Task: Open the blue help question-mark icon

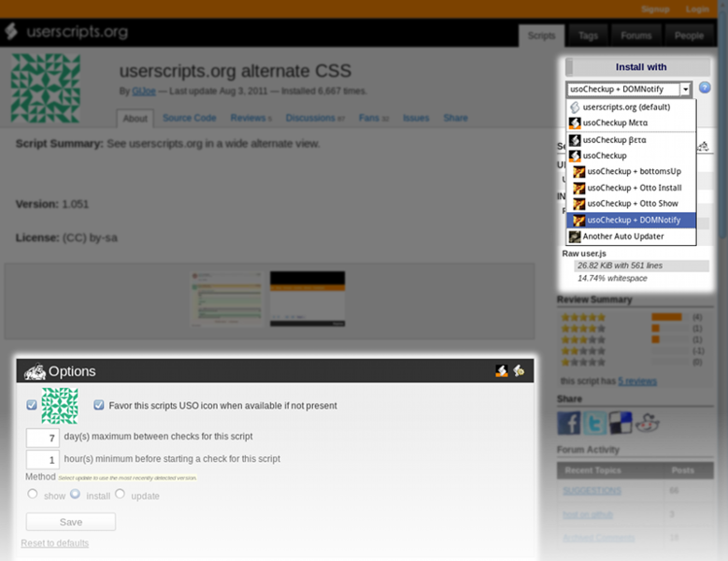Action: pos(705,87)
